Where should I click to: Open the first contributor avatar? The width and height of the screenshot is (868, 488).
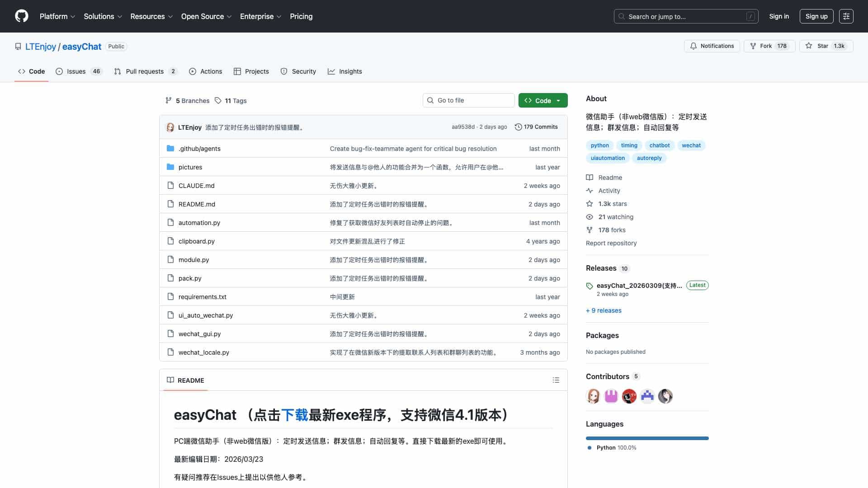(593, 396)
